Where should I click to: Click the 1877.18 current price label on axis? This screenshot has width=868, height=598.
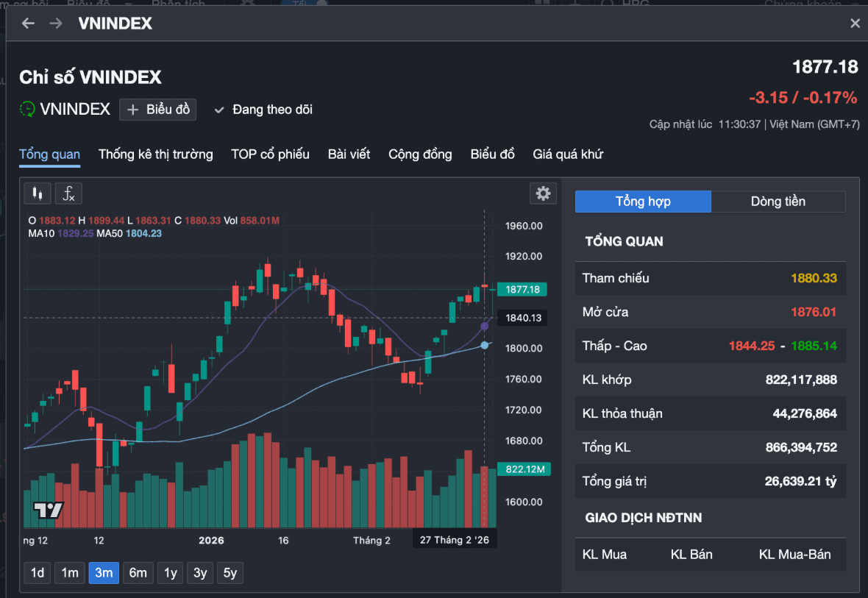[522, 289]
